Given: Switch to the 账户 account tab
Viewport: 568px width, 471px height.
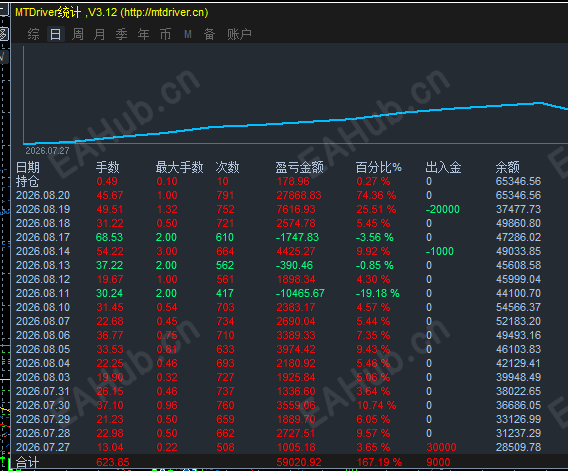Looking at the screenshot, I should [x=239, y=34].
